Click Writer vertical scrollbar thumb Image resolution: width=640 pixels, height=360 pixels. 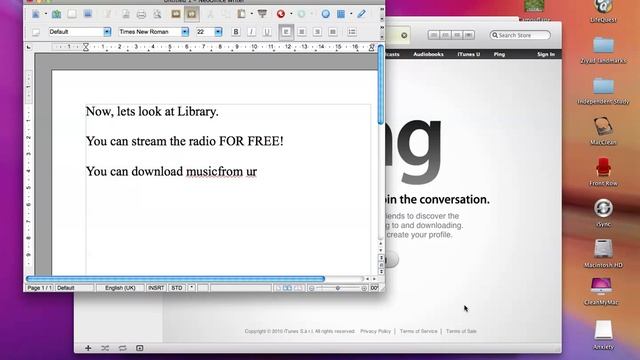(380, 85)
